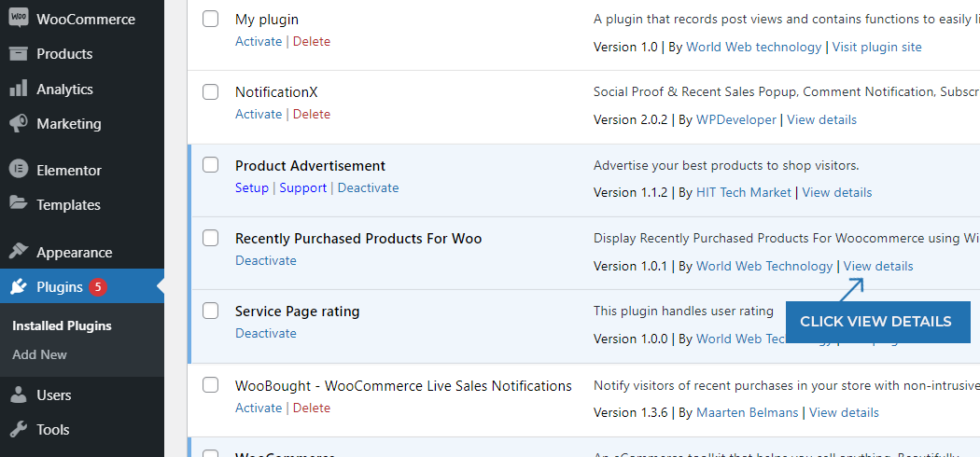Image resolution: width=980 pixels, height=457 pixels.
Task: Delete the NotificationX plugin
Action: click(312, 114)
